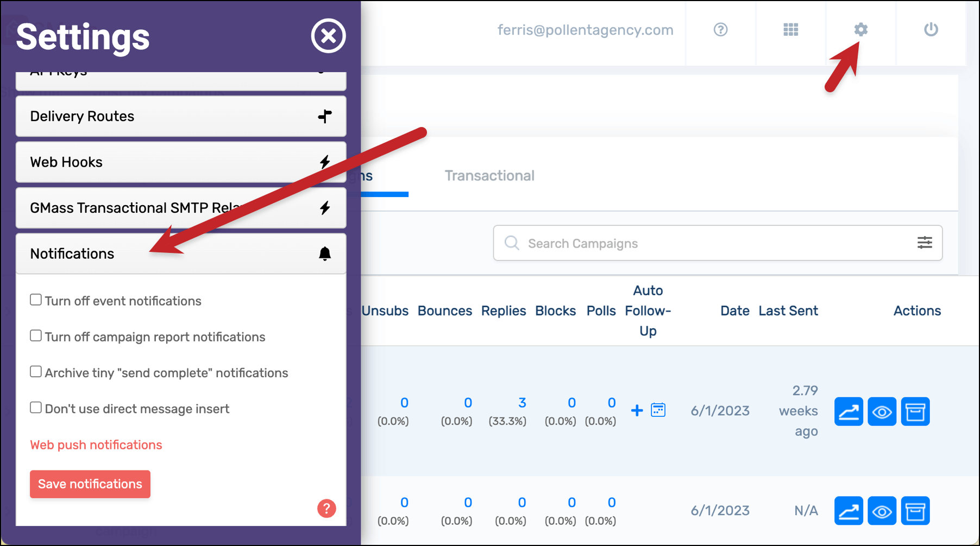
Task: Expand the Web Hooks section
Action: (x=181, y=162)
